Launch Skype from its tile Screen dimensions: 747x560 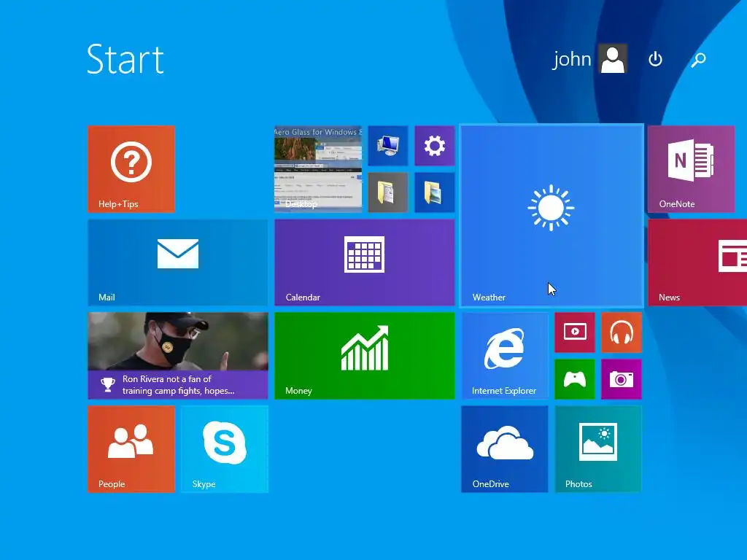tap(225, 449)
